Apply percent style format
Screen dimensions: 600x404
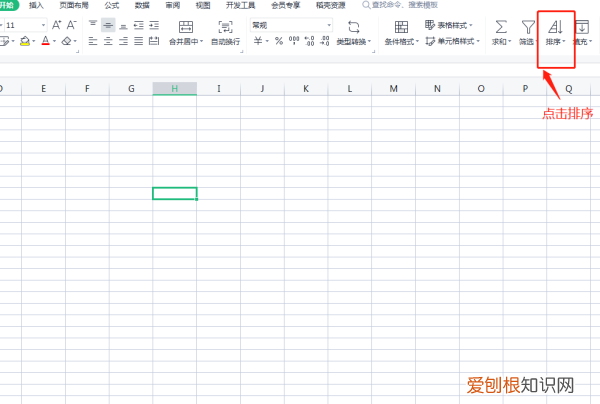pos(279,41)
